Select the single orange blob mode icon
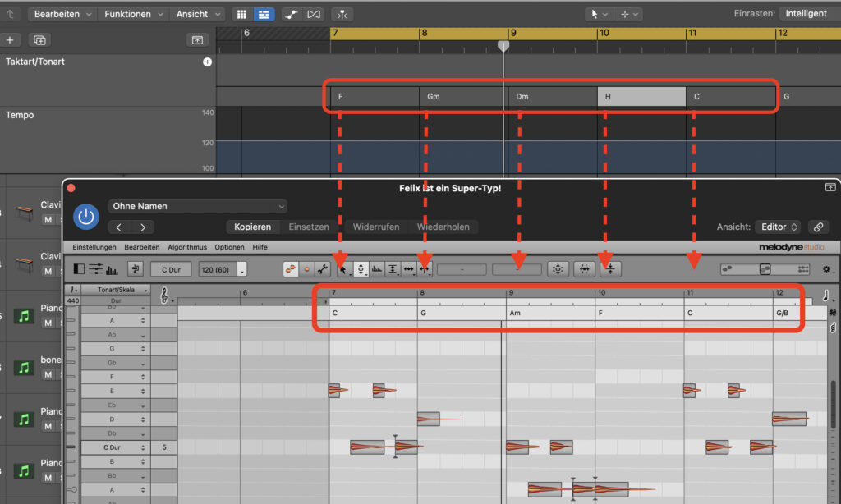This screenshot has width=841, height=504. pos(306,269)
